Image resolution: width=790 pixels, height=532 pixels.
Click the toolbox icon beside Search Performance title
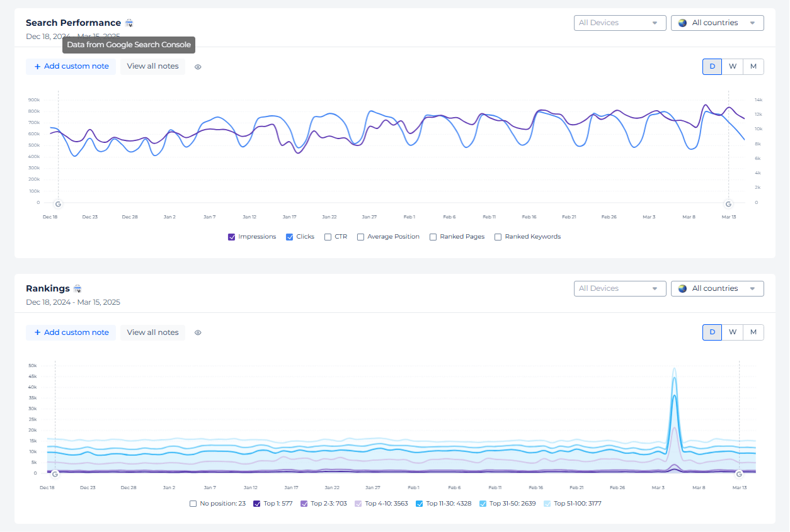pos(129,22)
